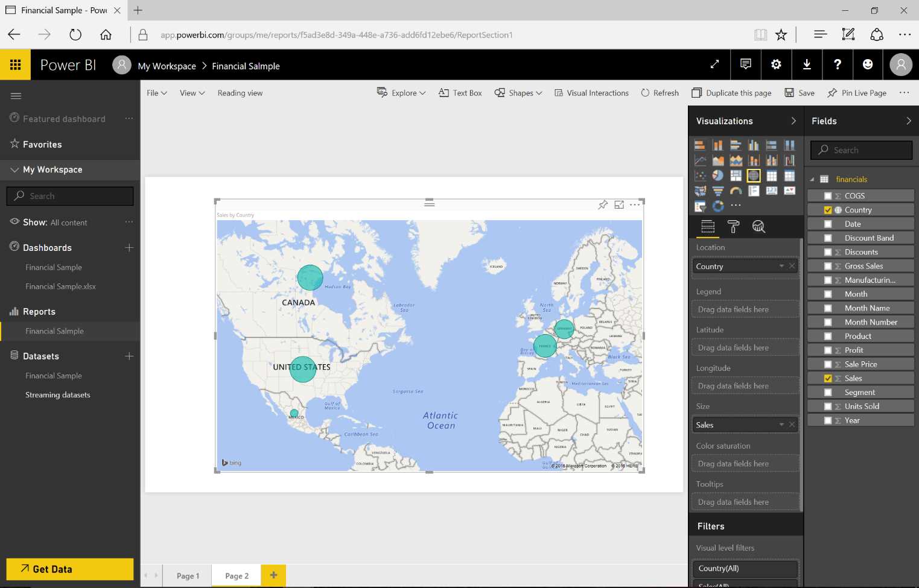Click the Get Data button

click(69, 569)
